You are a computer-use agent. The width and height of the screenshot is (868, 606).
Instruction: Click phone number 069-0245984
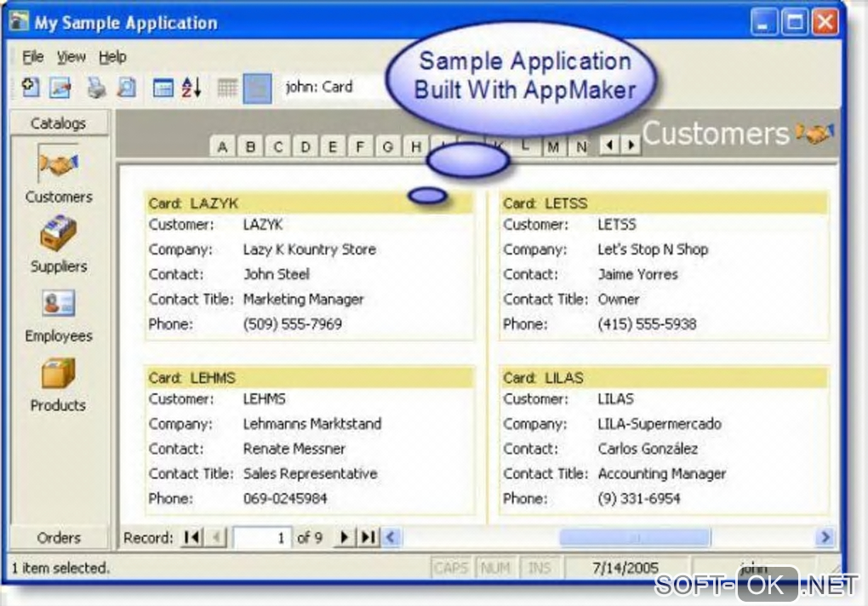coord(285,498)
